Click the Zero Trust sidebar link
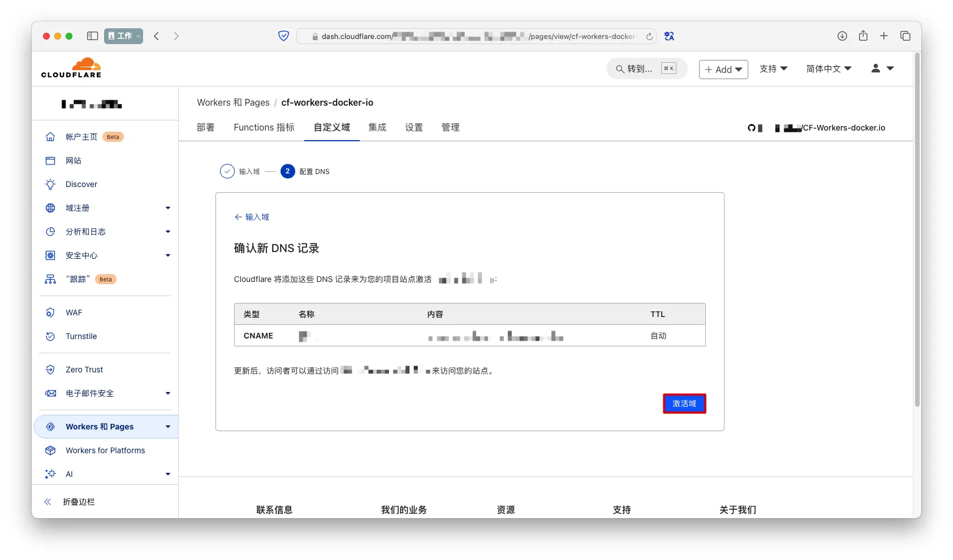The width and height of the screenshot is (953, 560). point(84,370)
